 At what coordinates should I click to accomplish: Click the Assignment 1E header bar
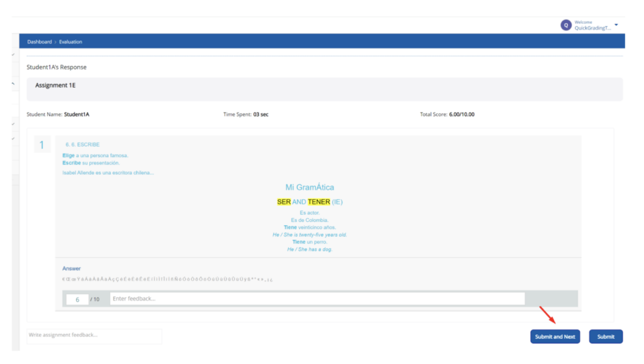(325, 89)
